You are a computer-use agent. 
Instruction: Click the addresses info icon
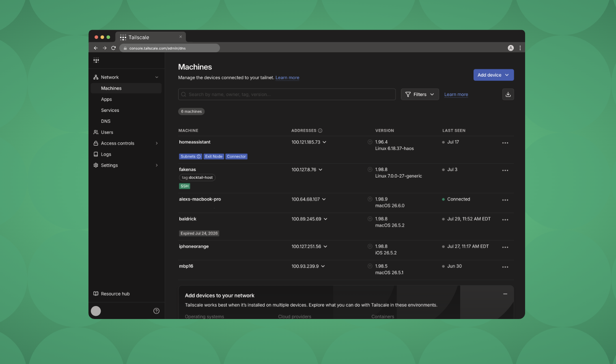320,131
